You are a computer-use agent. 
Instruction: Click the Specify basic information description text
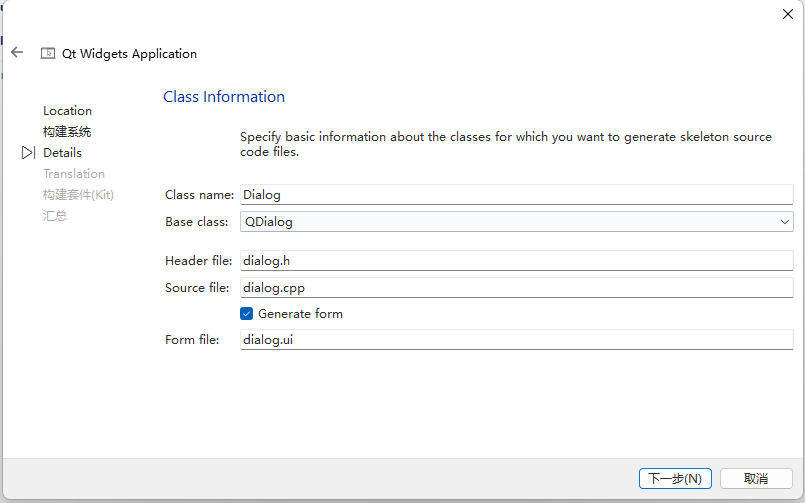pyautogui.click(x=506, y=144)
